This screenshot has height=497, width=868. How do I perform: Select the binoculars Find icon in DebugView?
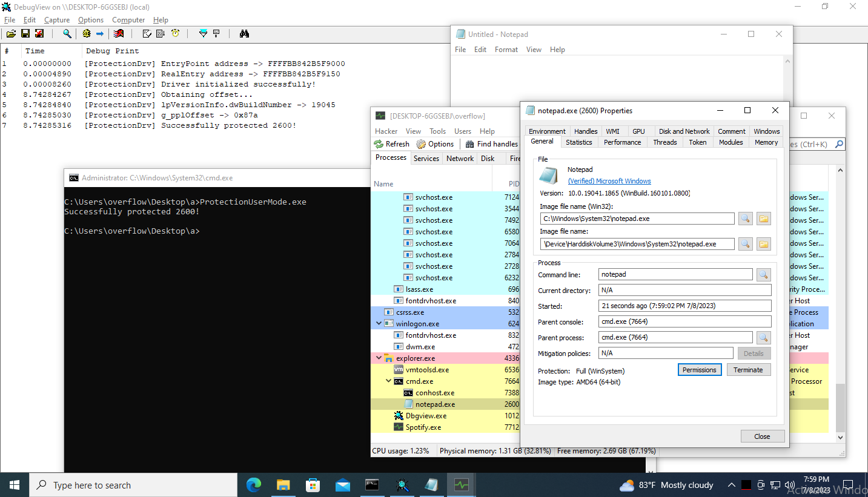(244, 33)
